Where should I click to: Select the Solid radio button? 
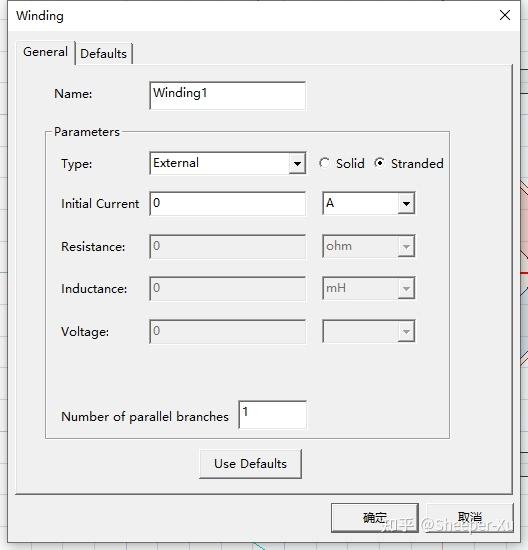[x=324, y=163]
